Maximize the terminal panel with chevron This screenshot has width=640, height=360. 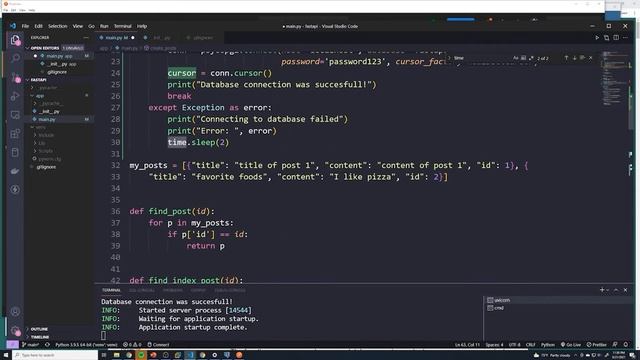coord(616,290)
